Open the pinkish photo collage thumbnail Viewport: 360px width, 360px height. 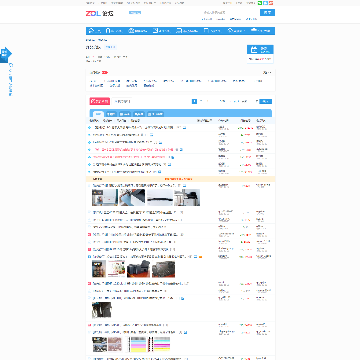[115, 345]
